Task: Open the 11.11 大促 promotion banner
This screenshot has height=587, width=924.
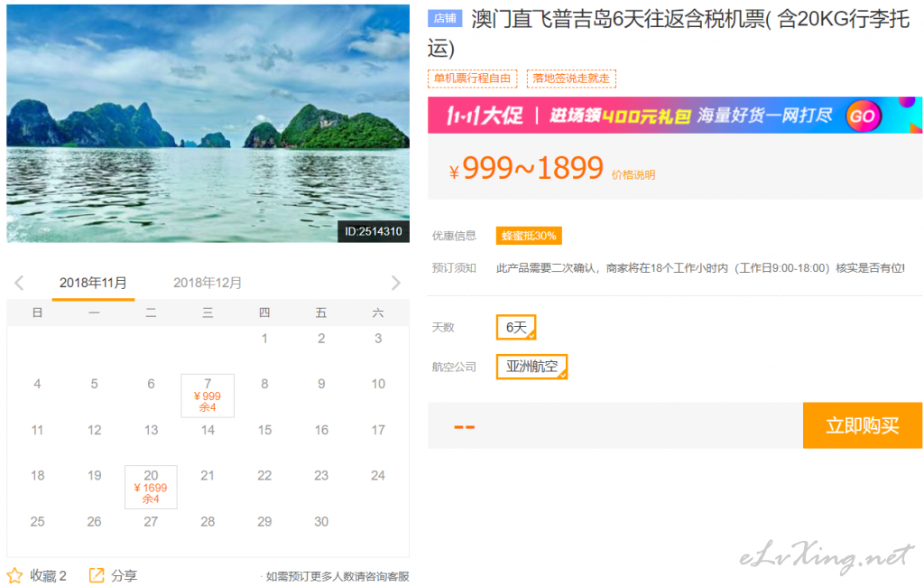Action: 632,116
